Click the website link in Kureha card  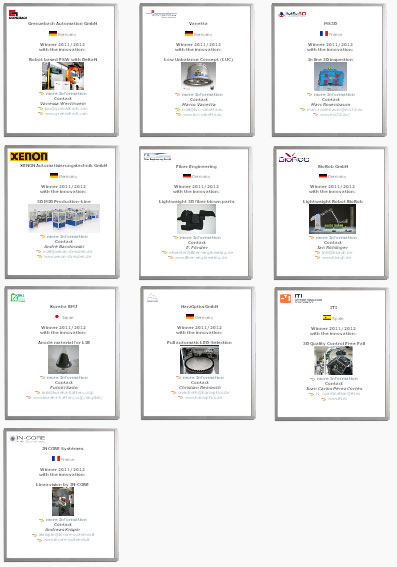(x=68, y=397)
